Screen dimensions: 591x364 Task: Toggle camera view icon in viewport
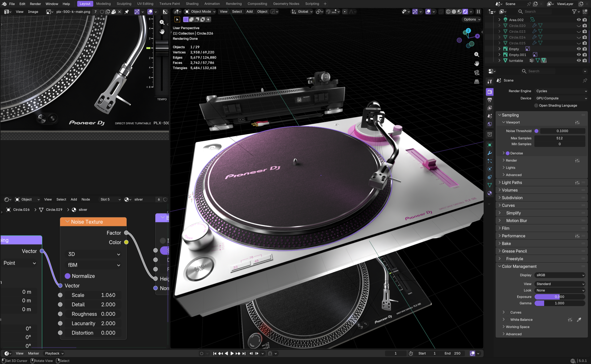click(x=477, y=72)
